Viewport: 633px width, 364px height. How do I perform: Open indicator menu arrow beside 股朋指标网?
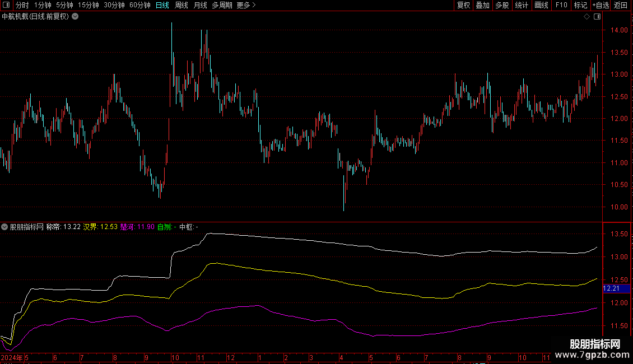(4, 227)
